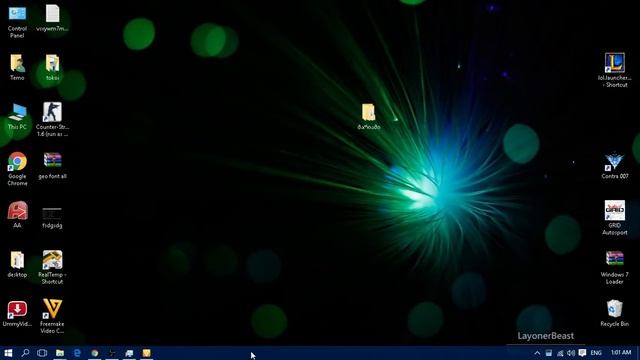
Task: Open the Windows Start menu
Action: tap(8, 353)
